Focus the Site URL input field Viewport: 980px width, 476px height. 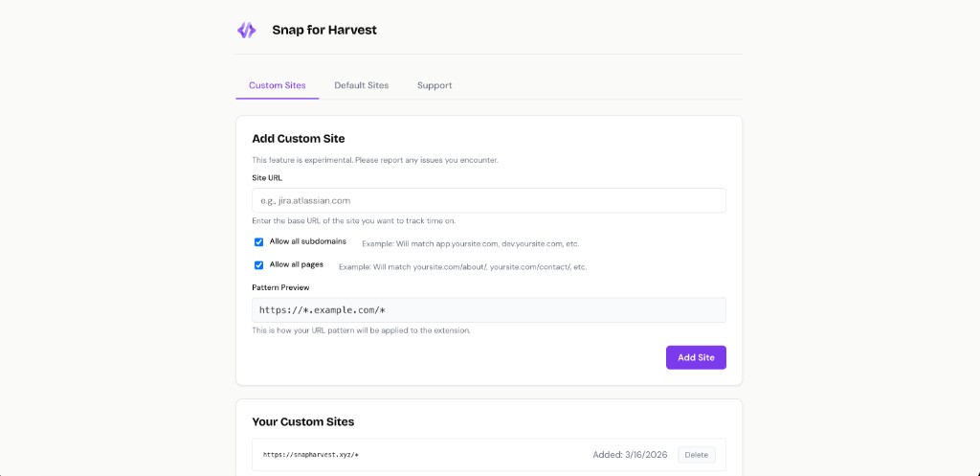point(489,201)
